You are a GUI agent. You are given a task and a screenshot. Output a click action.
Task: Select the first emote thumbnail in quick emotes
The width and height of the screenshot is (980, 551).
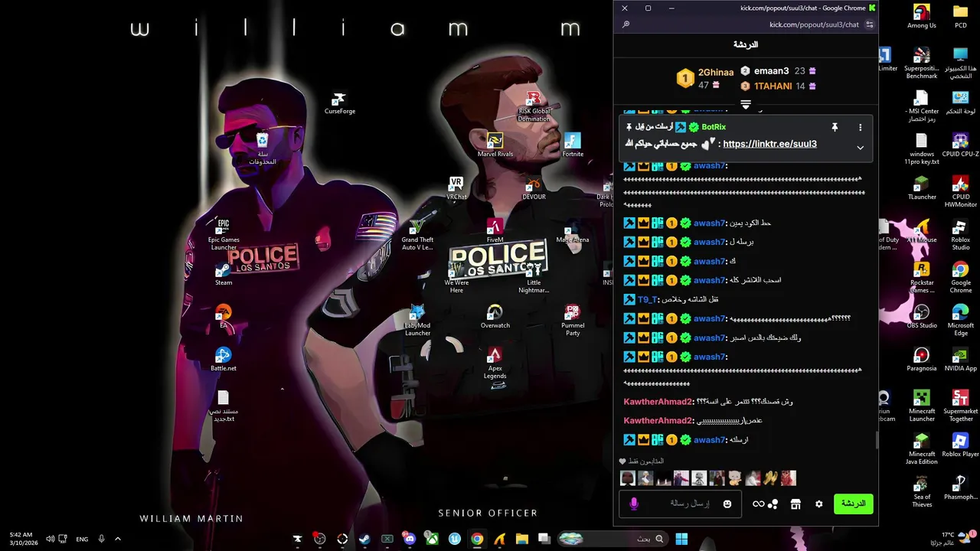point(628,479)
